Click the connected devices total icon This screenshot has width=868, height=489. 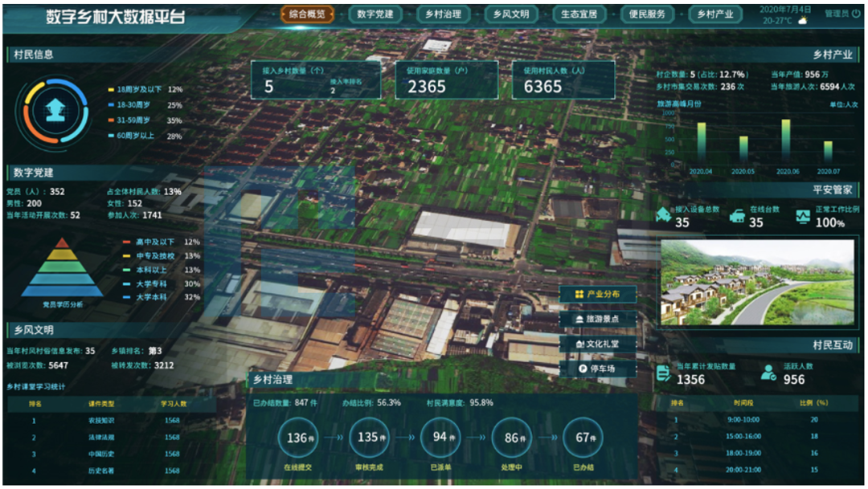663,215
